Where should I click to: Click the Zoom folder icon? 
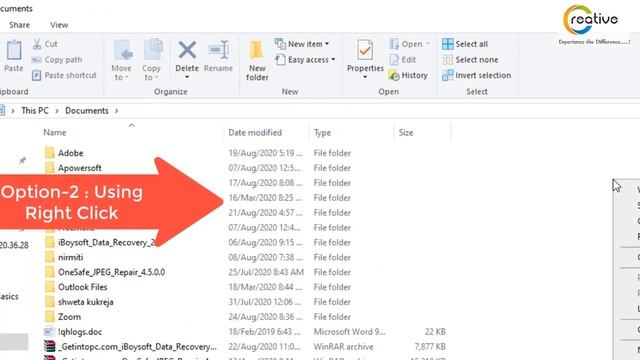(x=49, y=317)
